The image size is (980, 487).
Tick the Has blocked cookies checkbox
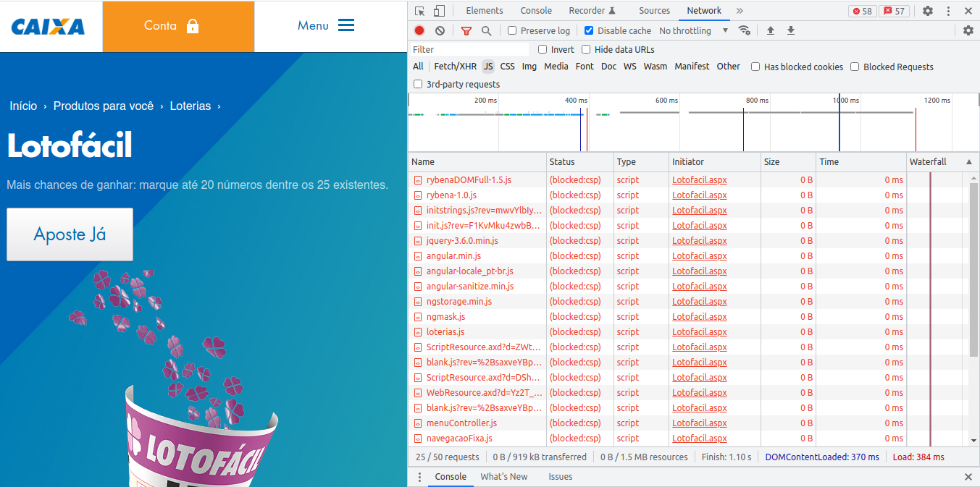pyautogui.click(x=755, y=67)
